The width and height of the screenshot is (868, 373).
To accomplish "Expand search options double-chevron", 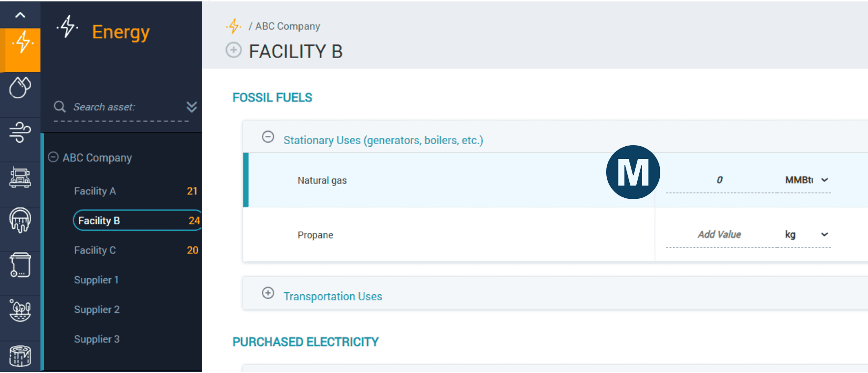I will pyautogui.click(x=192, y=107).
